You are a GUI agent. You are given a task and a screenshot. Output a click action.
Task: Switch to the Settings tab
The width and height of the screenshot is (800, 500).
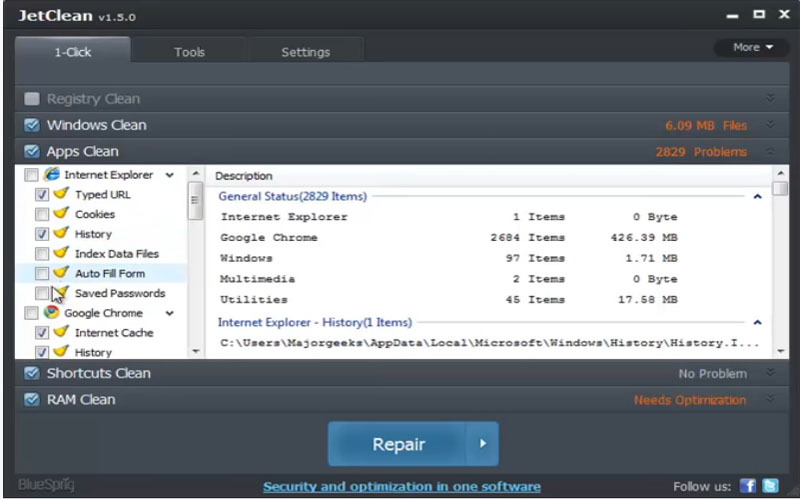306,52
